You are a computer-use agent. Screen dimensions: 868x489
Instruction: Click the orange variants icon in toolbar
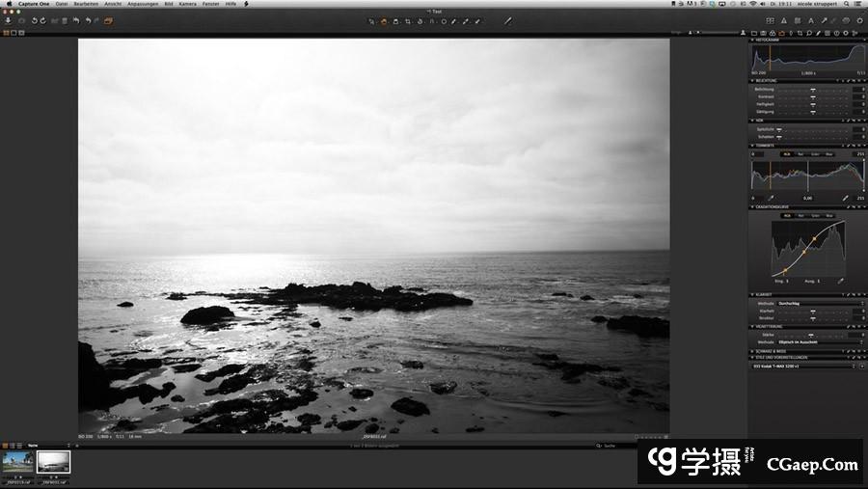click(108, 20)
